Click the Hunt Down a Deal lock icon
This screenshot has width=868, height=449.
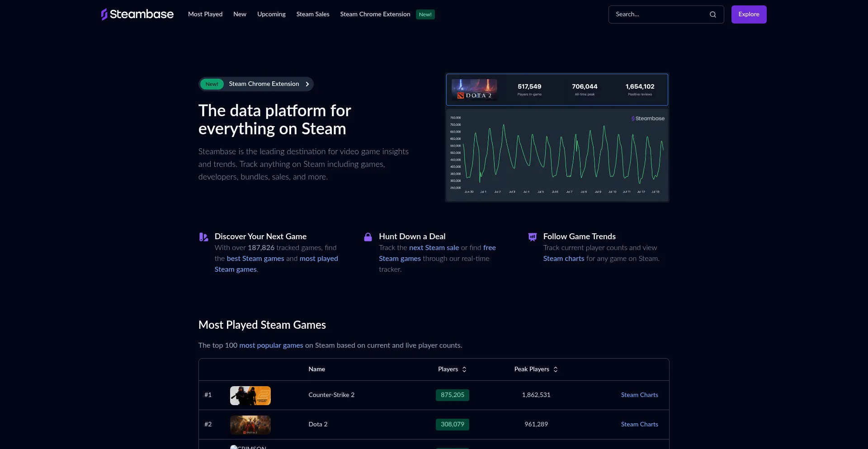368,237
